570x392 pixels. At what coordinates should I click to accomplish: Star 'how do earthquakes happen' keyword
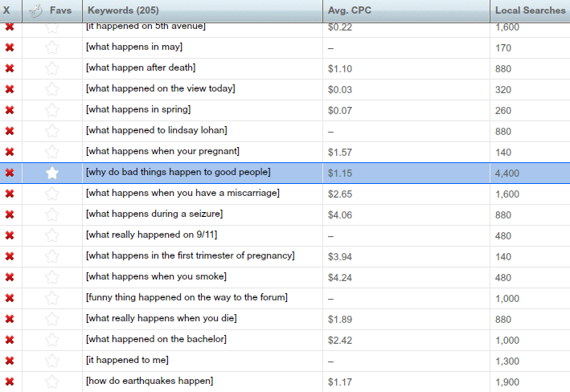[x=52, y=382]
